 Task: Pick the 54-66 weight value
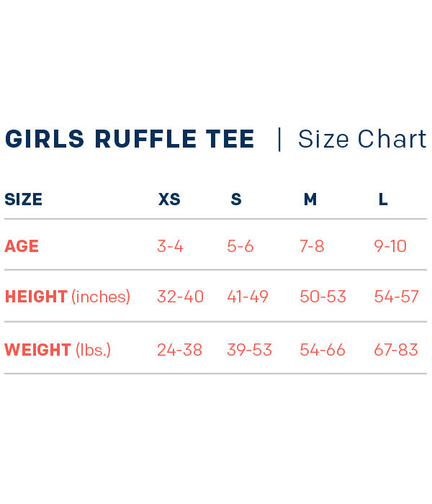pyautogui.click(x=323, y=350)
